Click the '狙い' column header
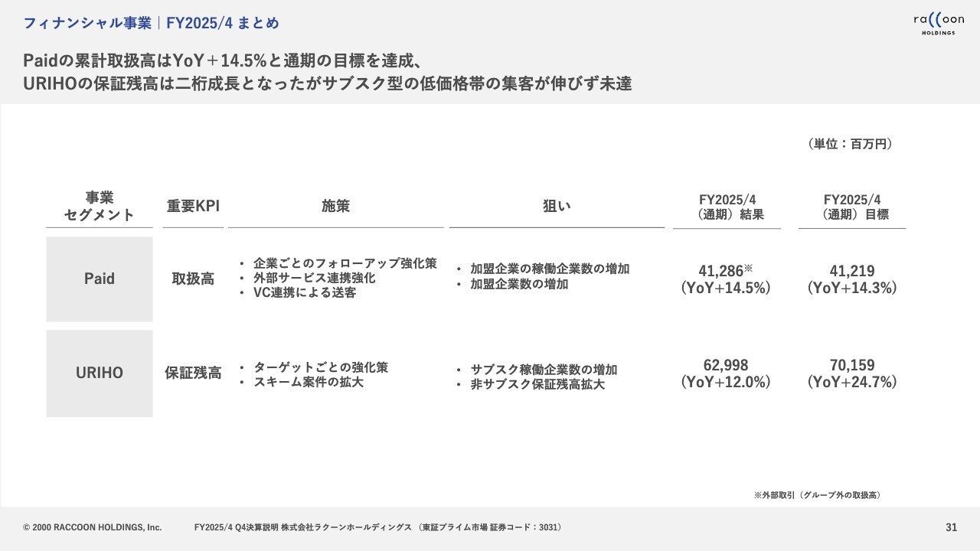Viewport: 980px width, 551px height. (x=557, y=206)
